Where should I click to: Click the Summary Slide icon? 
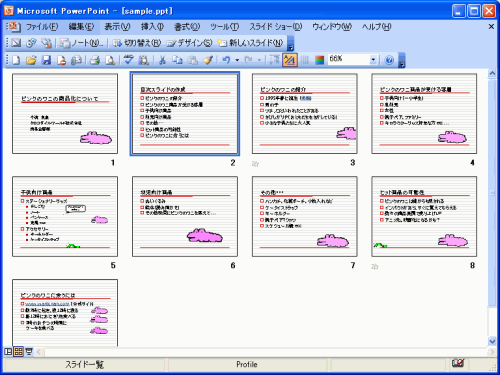pyautogui.click(x=46, y=43)
